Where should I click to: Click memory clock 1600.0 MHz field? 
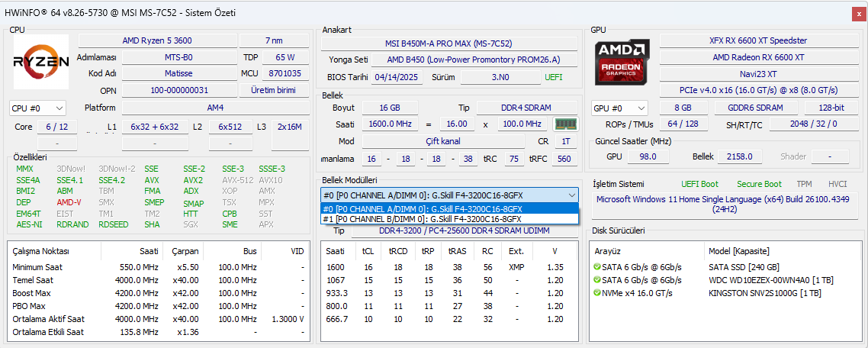[390, 124]
